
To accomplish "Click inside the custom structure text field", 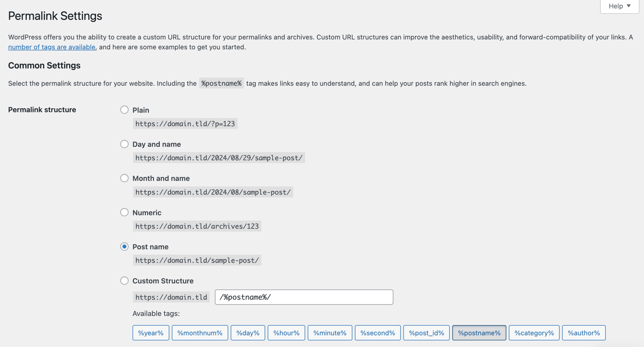I will [304, 297].
